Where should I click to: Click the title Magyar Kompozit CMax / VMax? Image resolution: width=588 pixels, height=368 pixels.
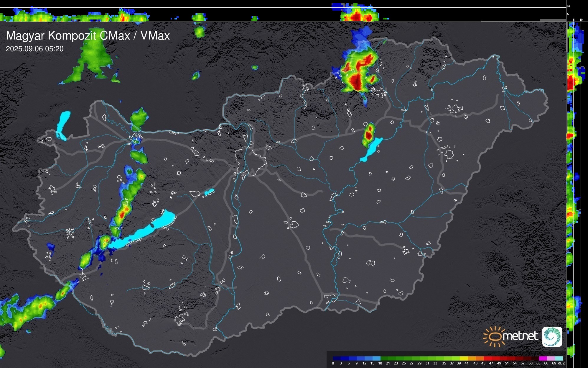pos(88,36)
